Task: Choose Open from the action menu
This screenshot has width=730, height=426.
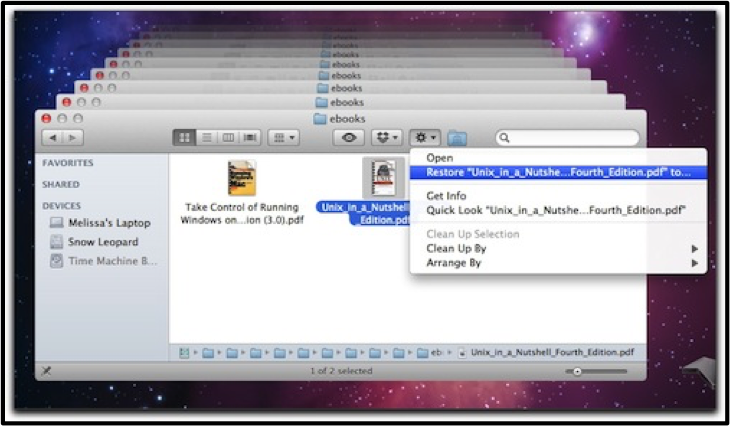Action: tap(558, 158)
